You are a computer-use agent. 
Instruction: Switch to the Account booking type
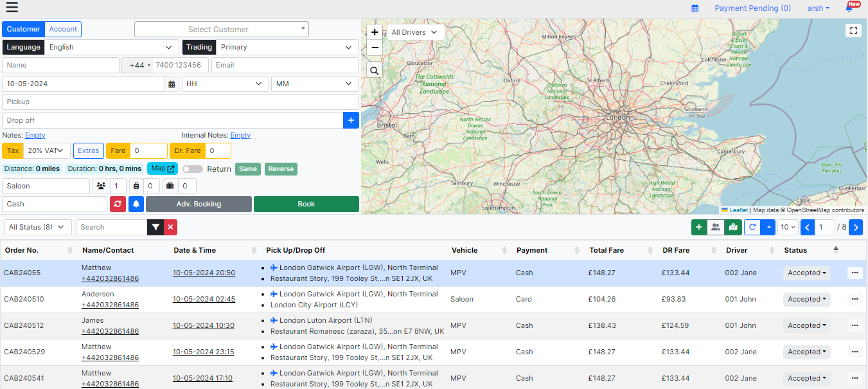pyautogui.click(x=63, y=29)
